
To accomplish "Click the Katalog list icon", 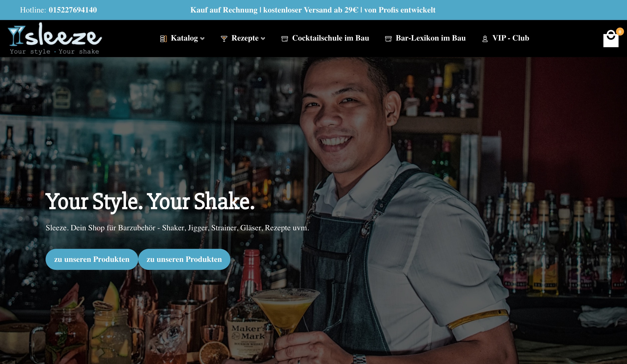I will point(163,39).
